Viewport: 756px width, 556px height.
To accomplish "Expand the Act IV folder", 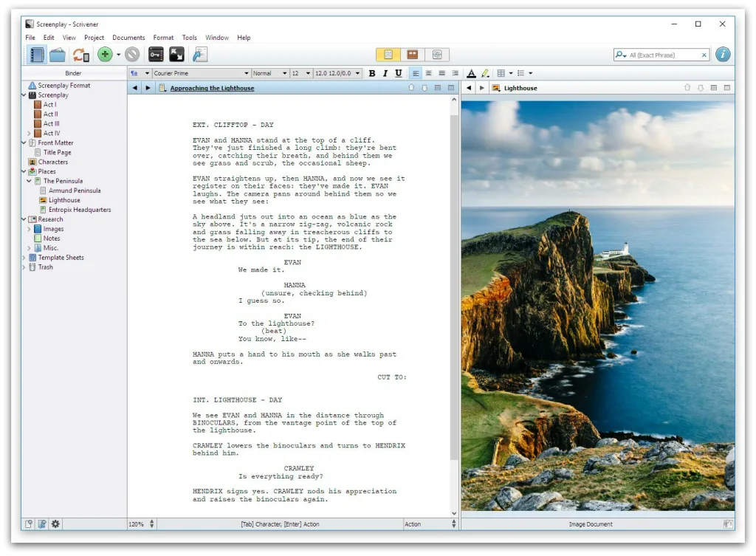I will [30, 134].
